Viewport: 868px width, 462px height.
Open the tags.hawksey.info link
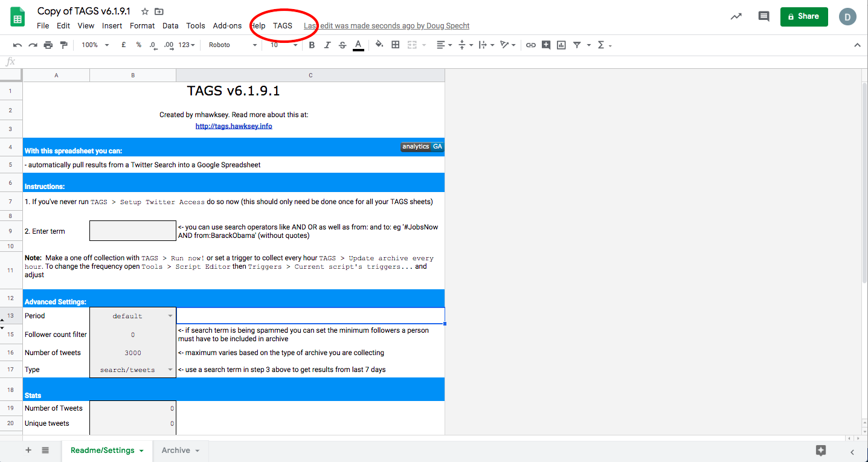234,126
